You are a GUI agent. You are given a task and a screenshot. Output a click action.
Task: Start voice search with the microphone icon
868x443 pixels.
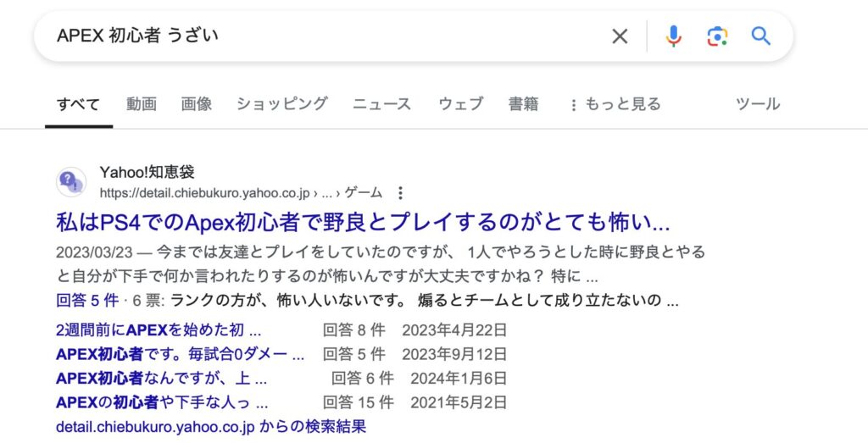tap(674, 36)
